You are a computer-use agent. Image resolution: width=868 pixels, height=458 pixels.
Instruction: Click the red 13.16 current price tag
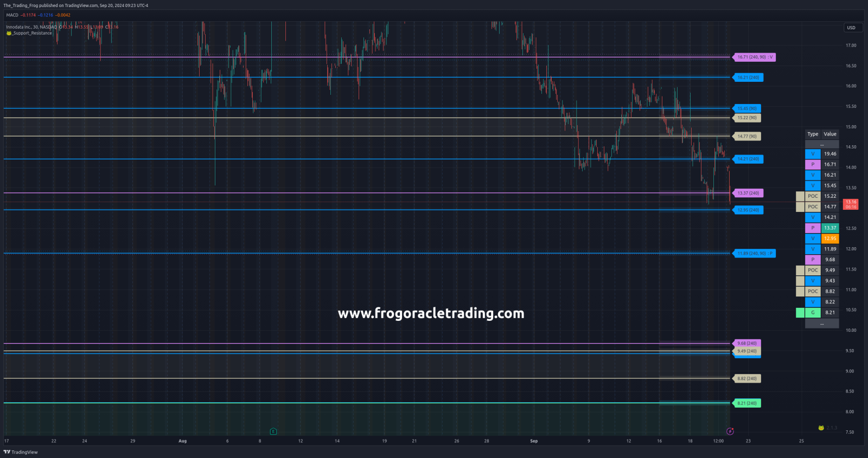pyautogui.click(x=851, y=204)
